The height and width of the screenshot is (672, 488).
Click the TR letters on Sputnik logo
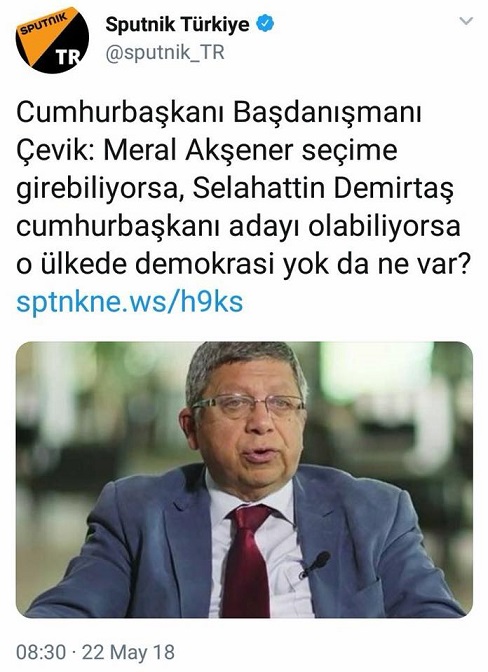click(x=69, y=57)
